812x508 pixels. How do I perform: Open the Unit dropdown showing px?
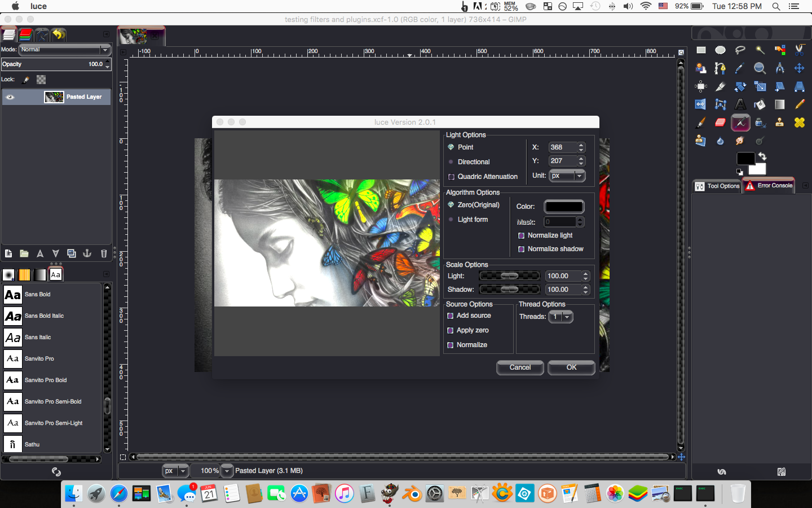[x=567, y=176]
